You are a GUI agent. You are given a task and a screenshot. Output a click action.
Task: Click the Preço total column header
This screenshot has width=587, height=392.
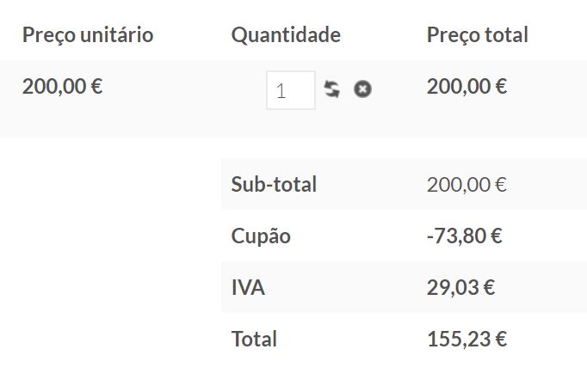[x=478, y=35]
